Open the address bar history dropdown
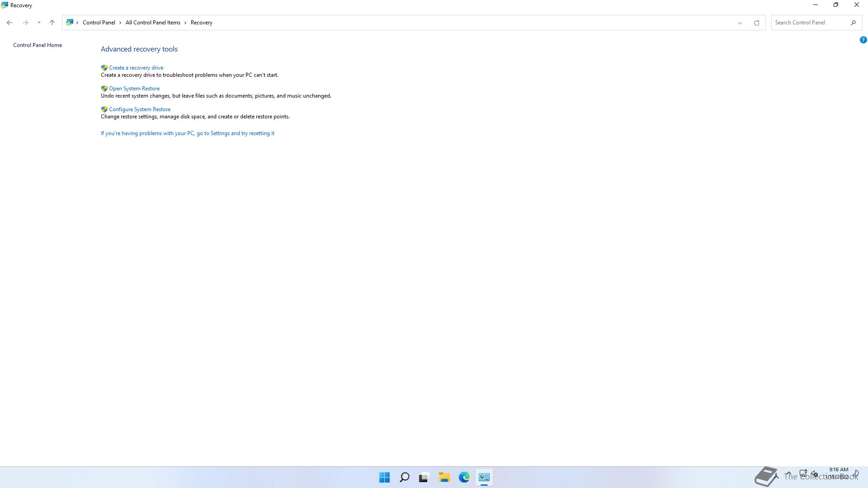The width and height of the screenshot is (868, 488). point(740,23)
